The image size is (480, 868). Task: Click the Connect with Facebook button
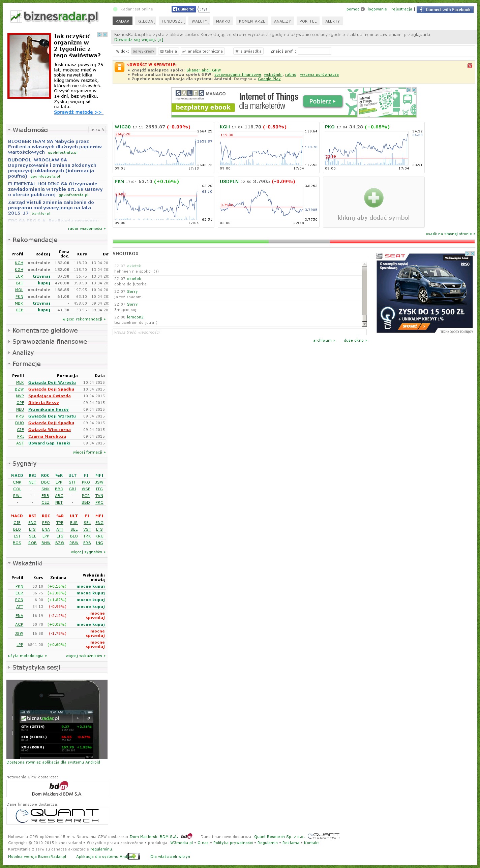tap(445, 9)
